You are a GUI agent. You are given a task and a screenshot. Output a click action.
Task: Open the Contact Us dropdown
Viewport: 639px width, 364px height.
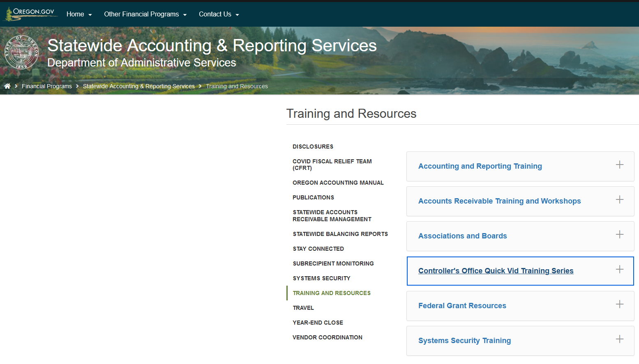point(219,14)
